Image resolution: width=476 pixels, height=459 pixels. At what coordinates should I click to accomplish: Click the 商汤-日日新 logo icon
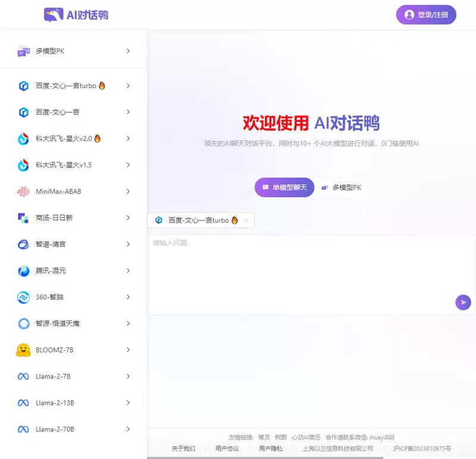(x=23, y=218)
